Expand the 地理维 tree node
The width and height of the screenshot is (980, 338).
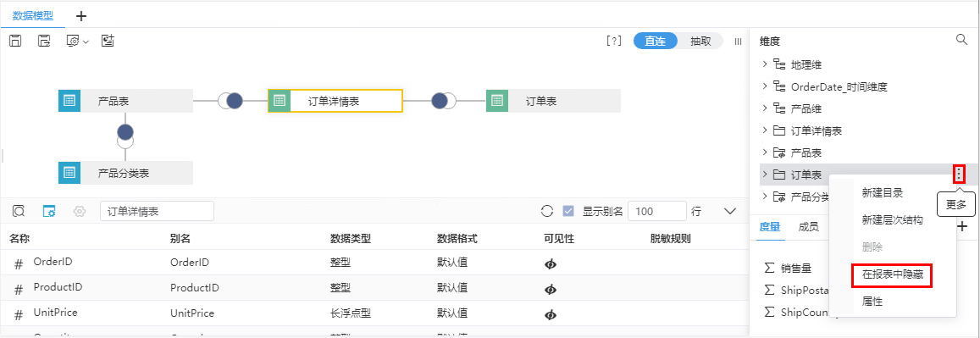tap(764, 64)
